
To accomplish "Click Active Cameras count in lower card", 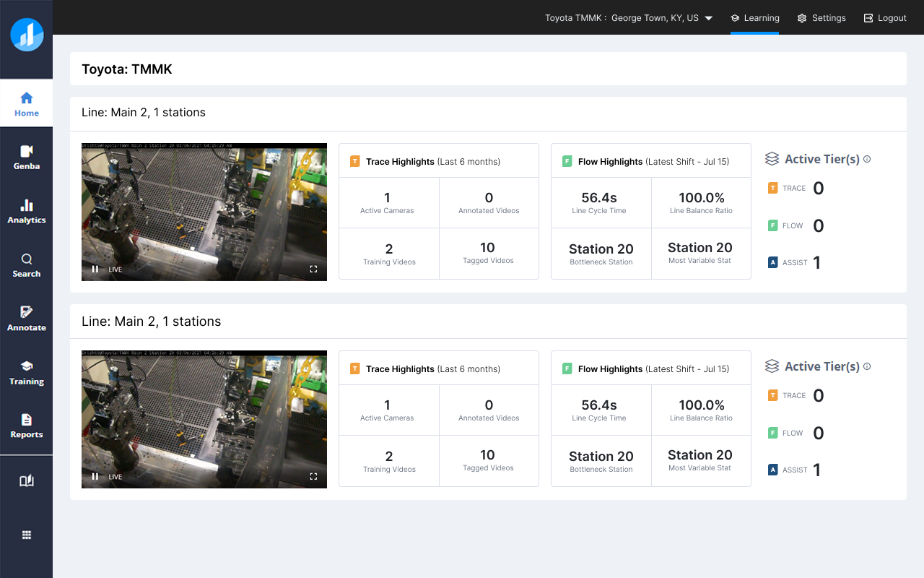I will (388, 405).
